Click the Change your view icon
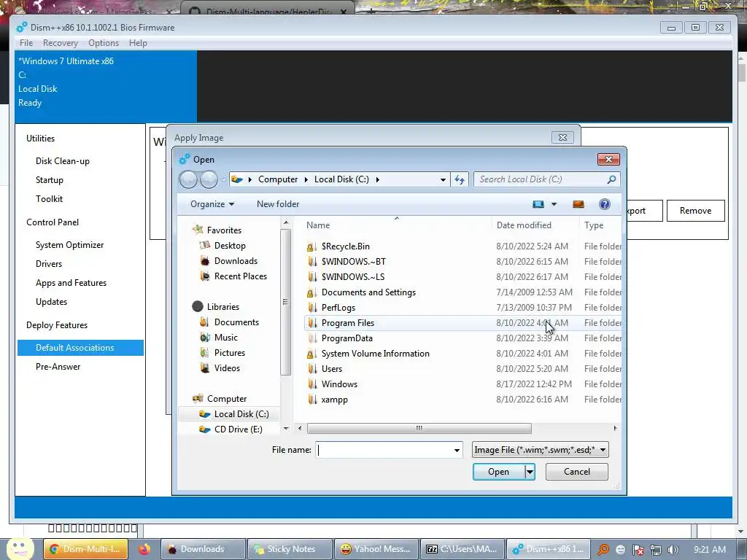Screen dimensions: 747x560 [x=538, y=204]
